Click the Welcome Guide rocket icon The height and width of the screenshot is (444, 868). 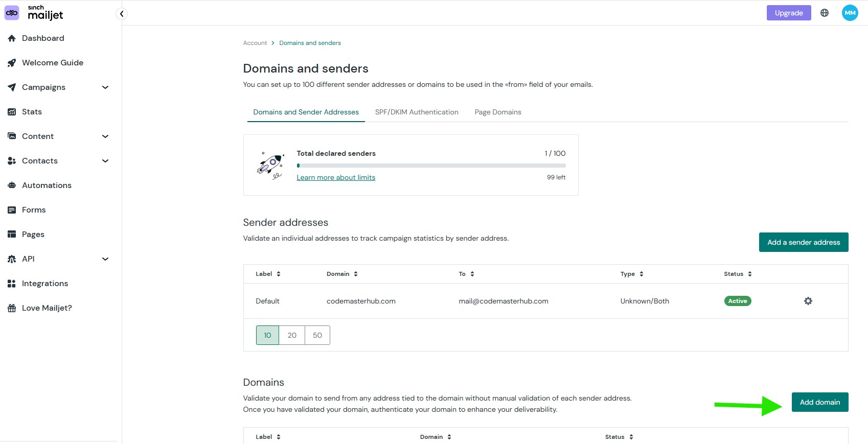pyautogui.click(x=12, y=63)
